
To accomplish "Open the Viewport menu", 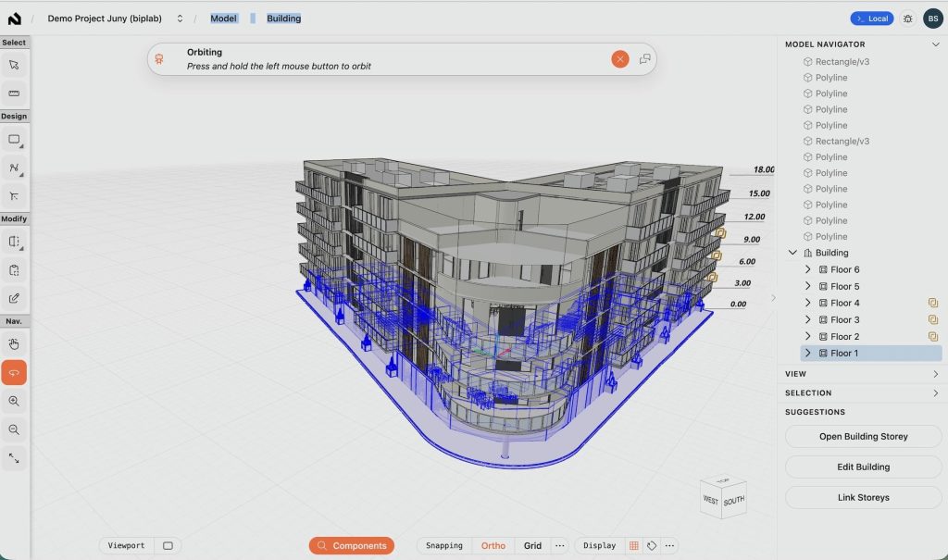I will 126,545.
